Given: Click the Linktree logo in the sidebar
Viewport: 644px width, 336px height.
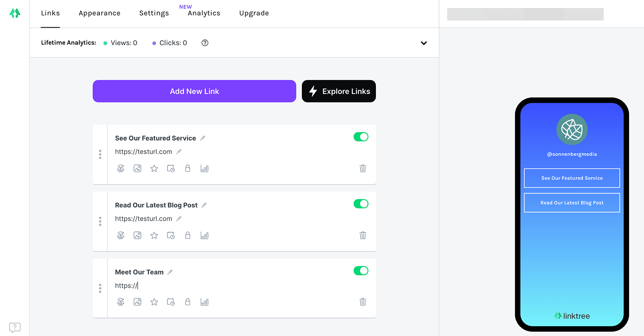Looking at the screenshot, I should (15, 13).
